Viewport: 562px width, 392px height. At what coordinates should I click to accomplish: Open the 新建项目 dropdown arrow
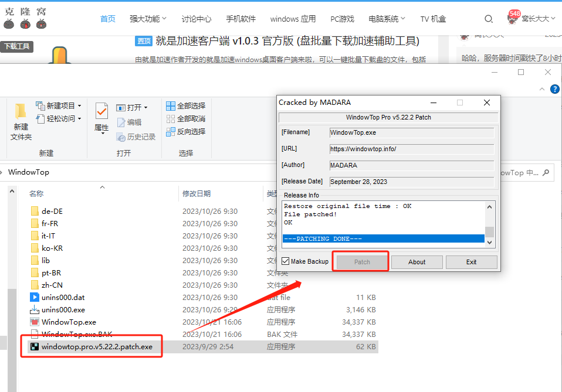[79, 106]
